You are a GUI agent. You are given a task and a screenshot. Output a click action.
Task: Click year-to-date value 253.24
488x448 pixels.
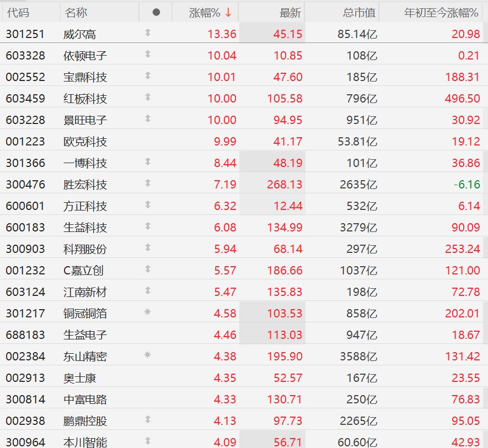[463, 249]
